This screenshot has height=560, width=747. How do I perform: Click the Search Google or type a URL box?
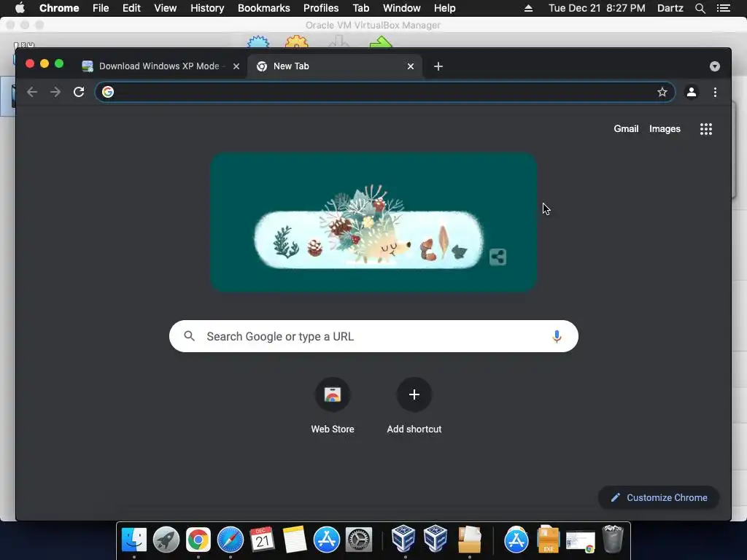[x=374, y=336]
